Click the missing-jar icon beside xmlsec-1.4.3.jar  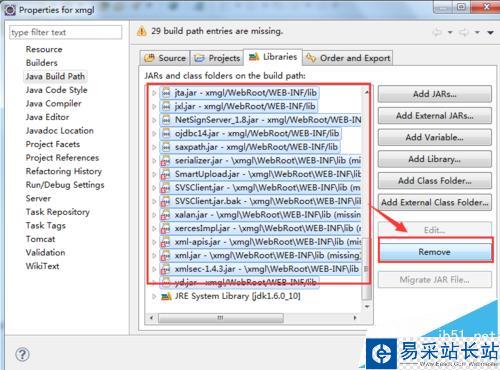tap(166, 269)
